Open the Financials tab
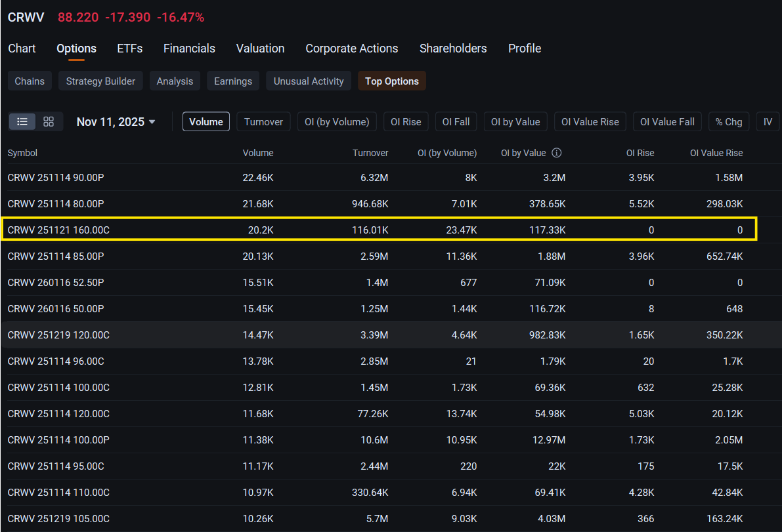The image size is (782, 532). tap(189, 49)
